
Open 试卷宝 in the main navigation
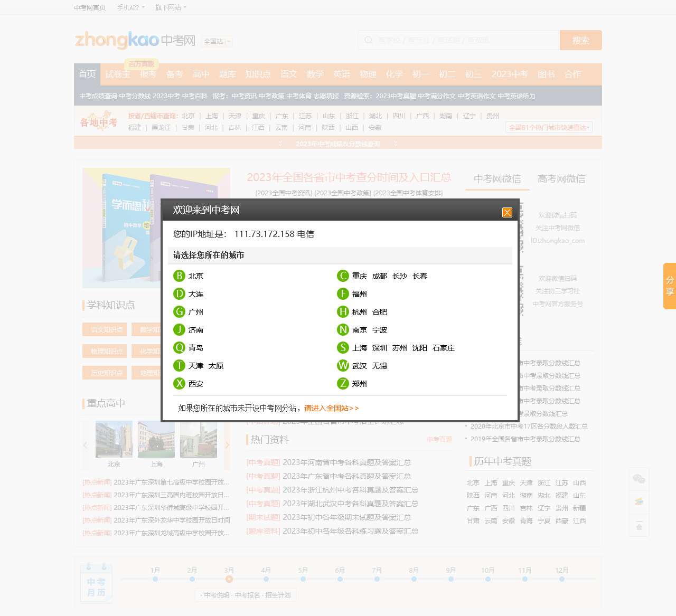click(117, 74)
